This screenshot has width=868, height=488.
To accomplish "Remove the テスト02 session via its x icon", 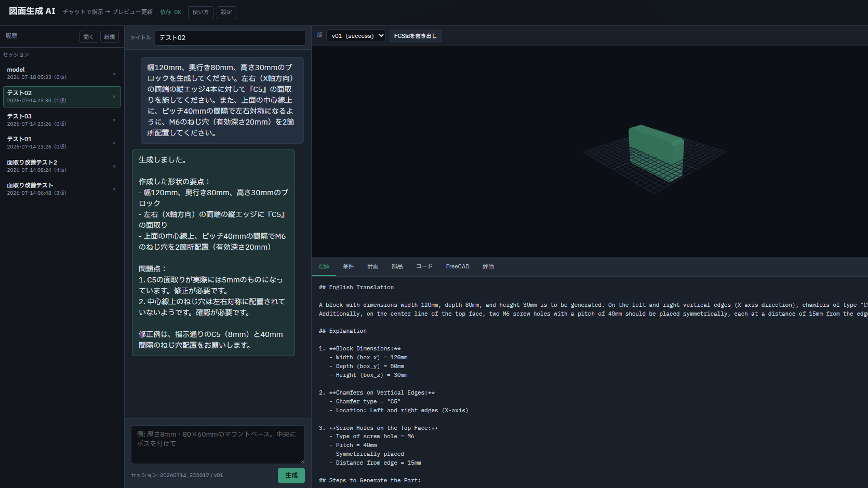I will click(x=114, y=97).
